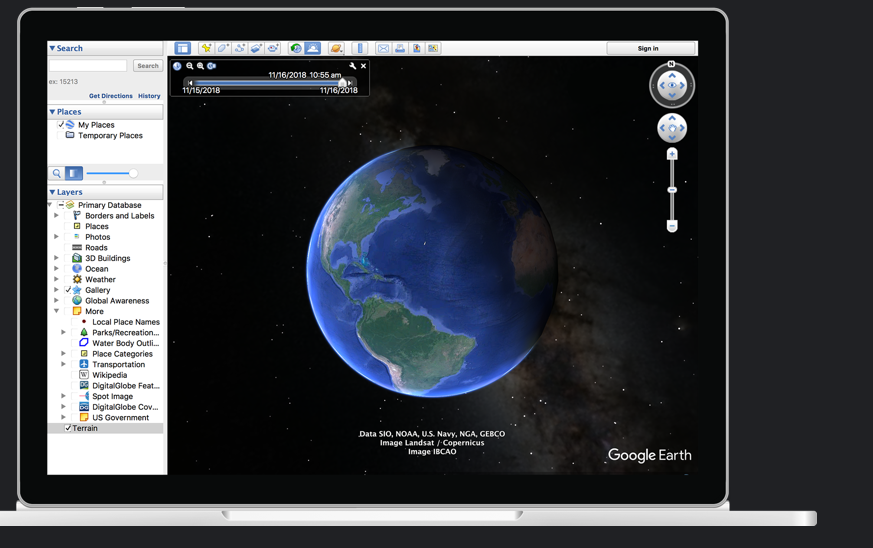Step time slider back one increment
Image resolution: width=873 pixels, height=548 pixels.
coord(190,83)
